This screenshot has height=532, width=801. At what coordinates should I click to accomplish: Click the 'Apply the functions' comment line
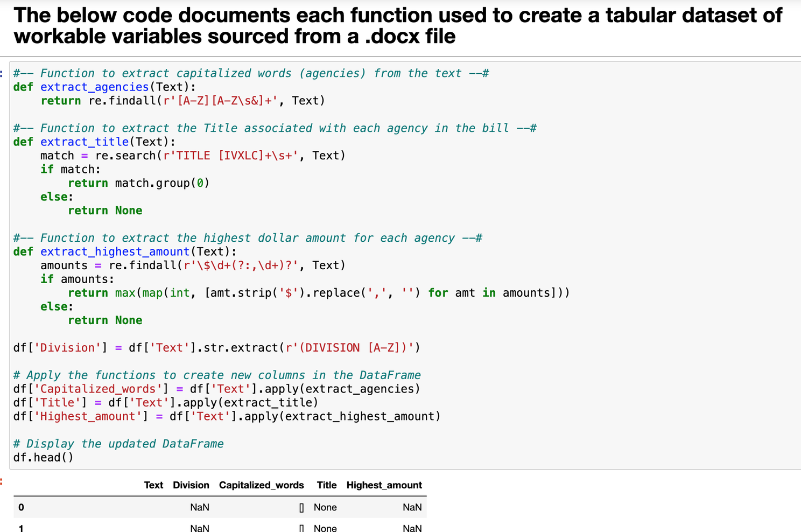point(216,375)
